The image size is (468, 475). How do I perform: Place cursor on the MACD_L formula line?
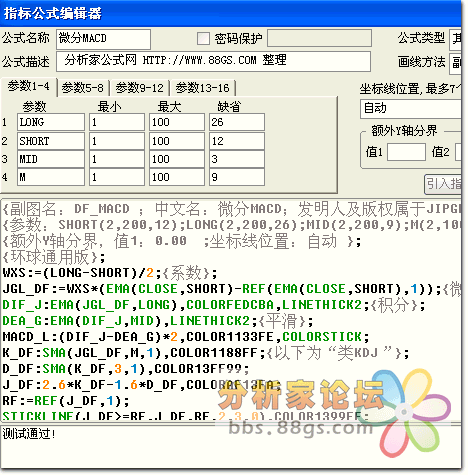186,337
